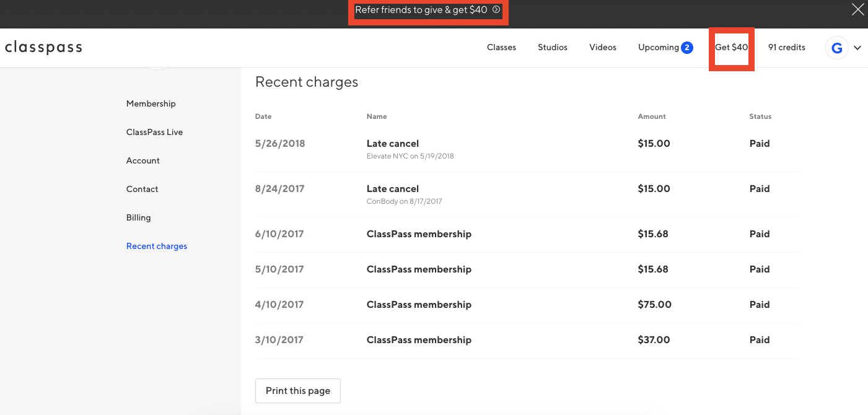This screenshot has height=415, width=868.
Task: Click $15.00 amount for 5/26/2018 charge
Action: point(654,144)
